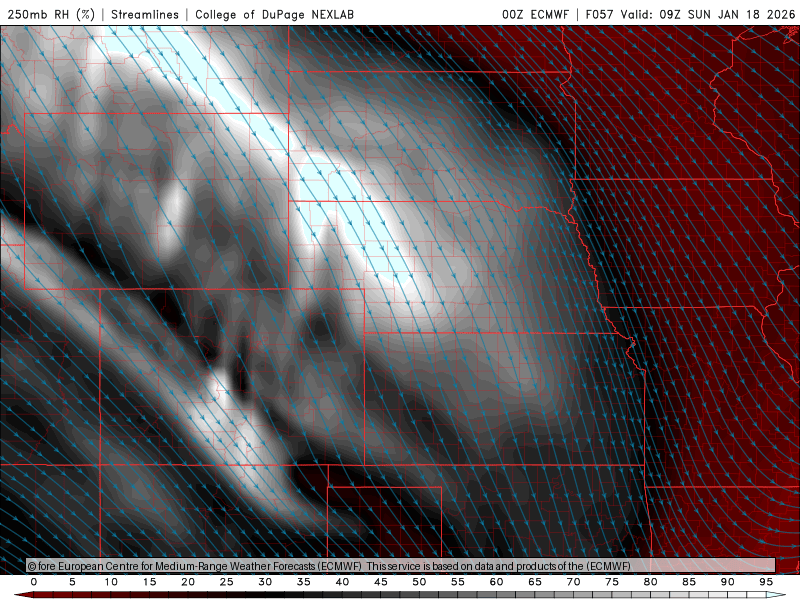Click the ECMWF copyright notice banner
This screenshot has height=600, width=800.
coord(401,566)
